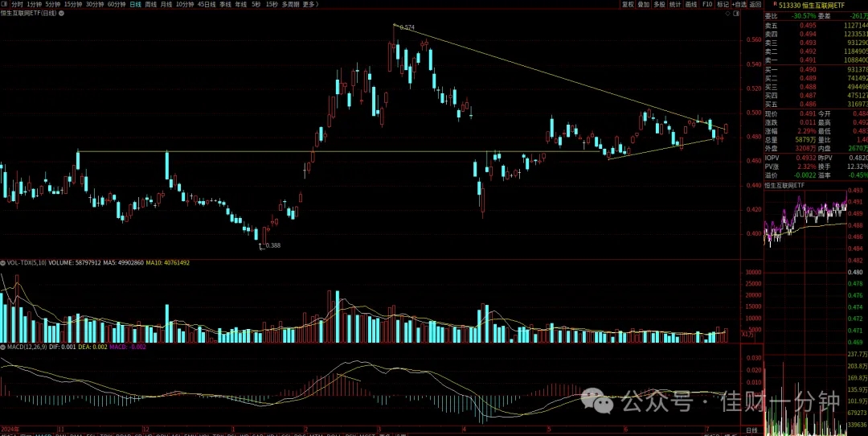The width and height of the screenshot is (868, 436).
Task: Click the 2024年 date axis label
Action: (x=10, y=430)
